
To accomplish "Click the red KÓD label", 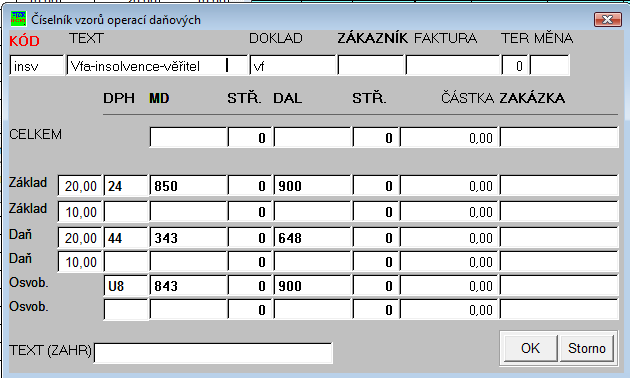I will (24, 41).
